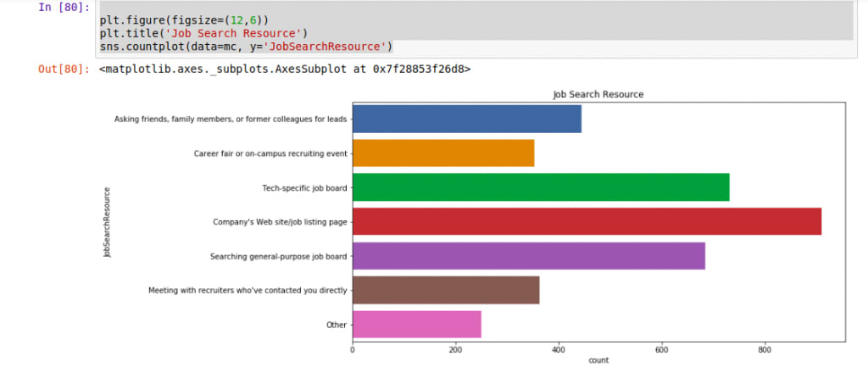Click the pink Other bar
The width and height of the screenshot is (868, 378).
pyautogui.click(x=417, y=325)
